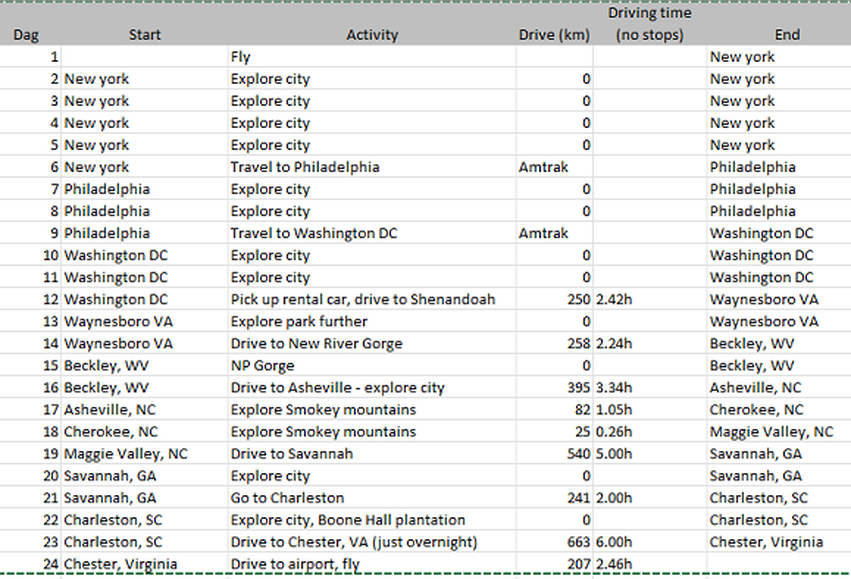851x579 pixels.
Task: Click 'Drive to Asheville - explore city' cell
Action: (372, 387)
